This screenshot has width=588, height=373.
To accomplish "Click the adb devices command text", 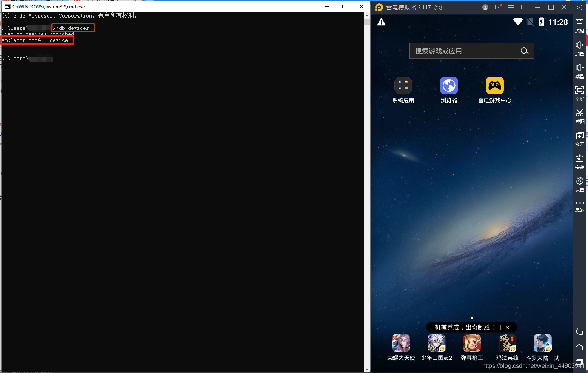I will click(72, 28).
